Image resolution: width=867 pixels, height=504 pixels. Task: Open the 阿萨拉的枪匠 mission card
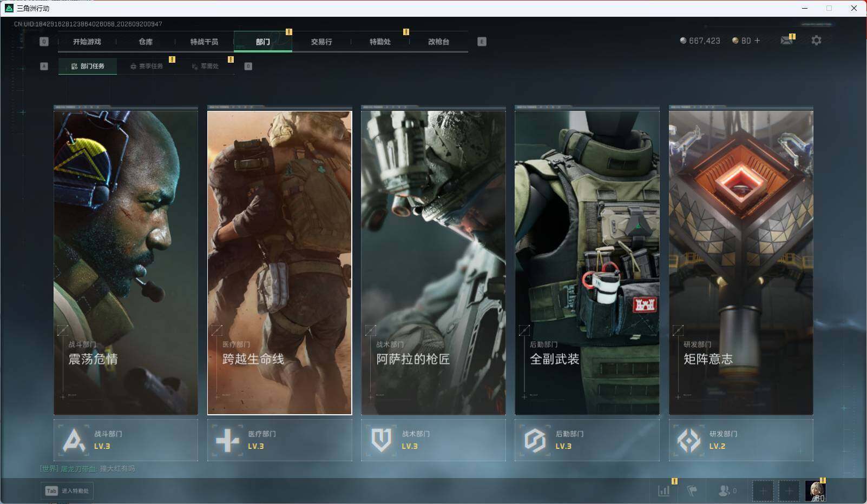[433, 263]
